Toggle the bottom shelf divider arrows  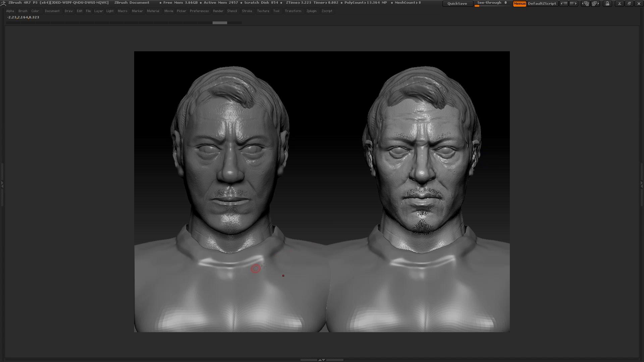coord(321,360)
